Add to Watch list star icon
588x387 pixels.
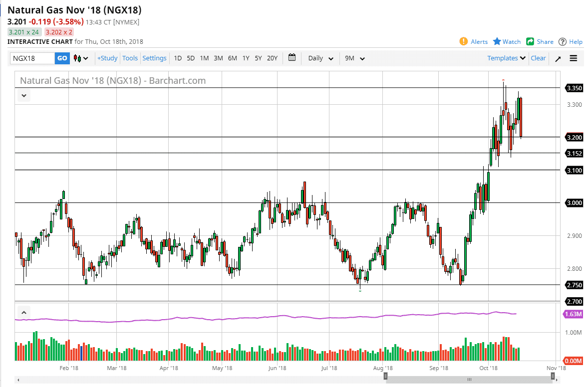(x=497, y=41)
